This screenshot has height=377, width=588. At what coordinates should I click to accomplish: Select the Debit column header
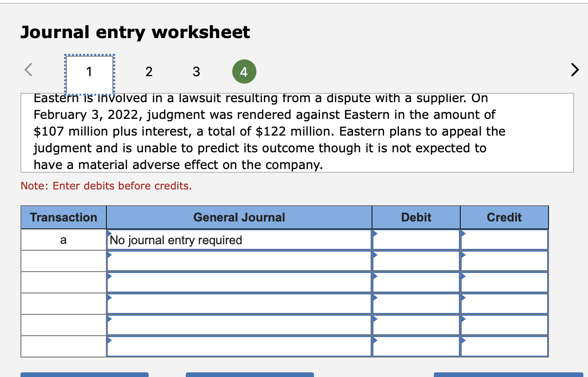[416, 217]
